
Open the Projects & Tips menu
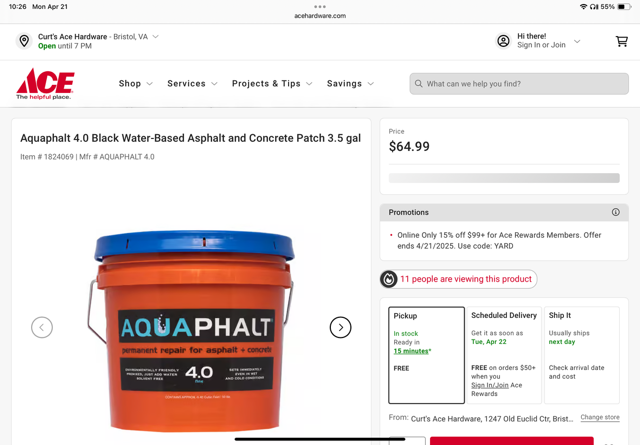pyautogui.click(x=272, y=84)
